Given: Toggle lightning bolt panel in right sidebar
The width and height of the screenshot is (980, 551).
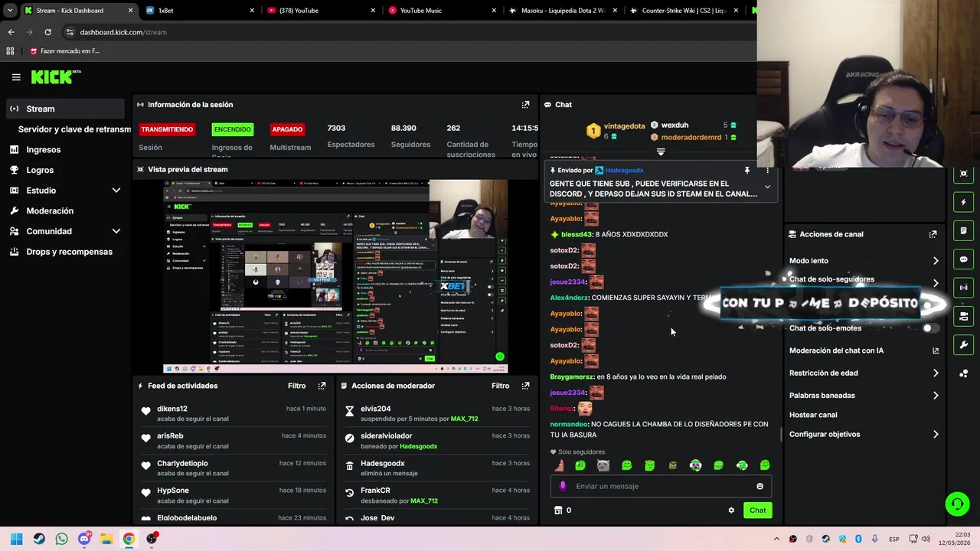Looking at the screenshot, I should [x=963, y=202].
